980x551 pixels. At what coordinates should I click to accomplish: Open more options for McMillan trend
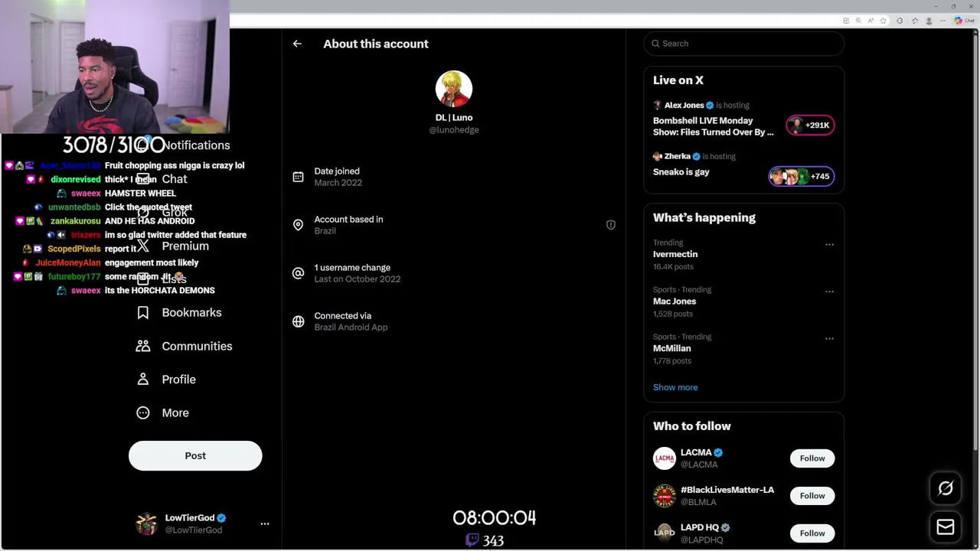tap(829, 338)
